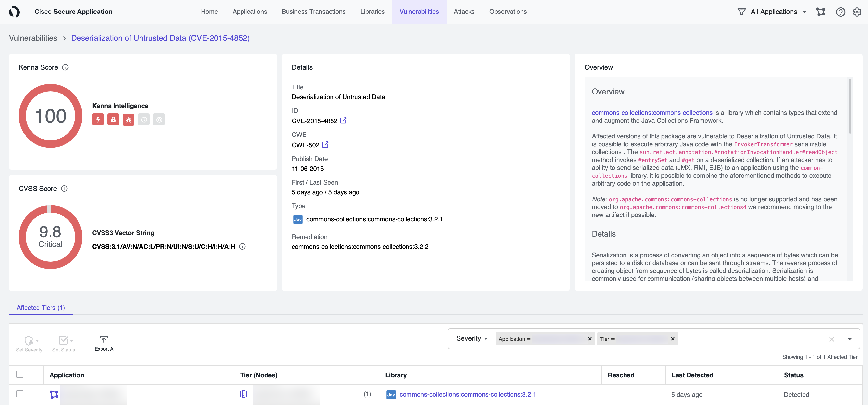Image resolution: width=868 pixels, height=405 pixels.
Task: Open CVE-2015-4852 external link icon
Action: pyautogui.click(x=343, y=120)
